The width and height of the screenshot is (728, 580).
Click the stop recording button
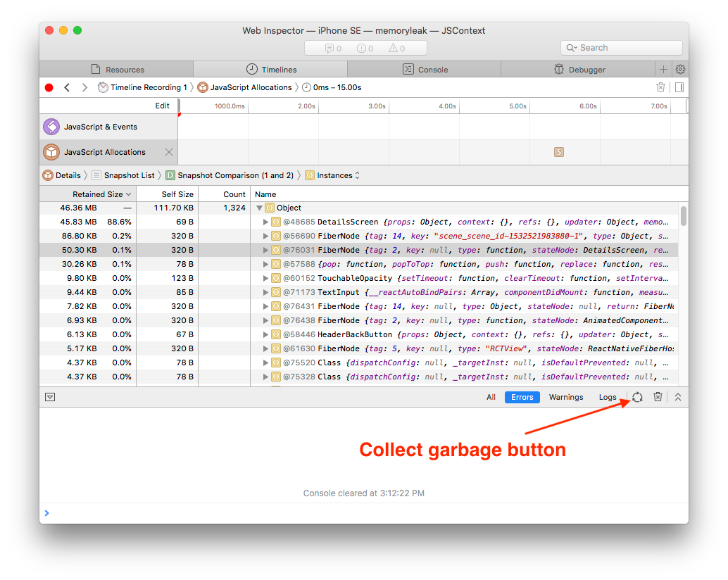pos(48,87)
